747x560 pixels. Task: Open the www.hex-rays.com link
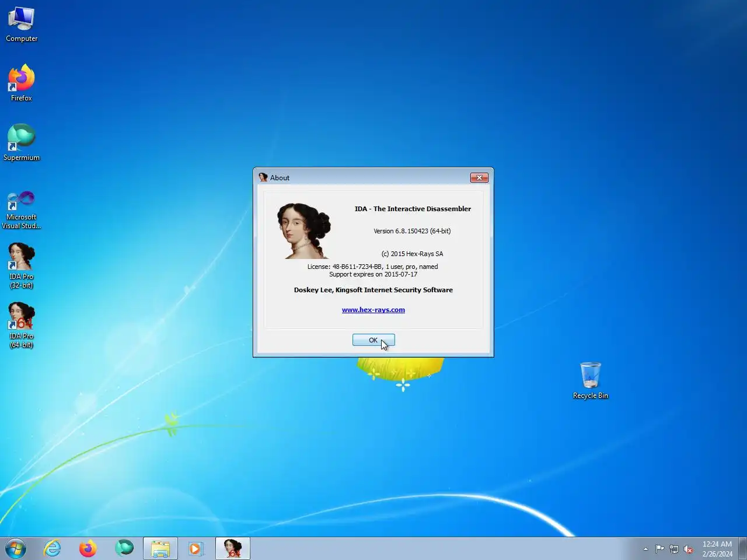tap(373, 310)
